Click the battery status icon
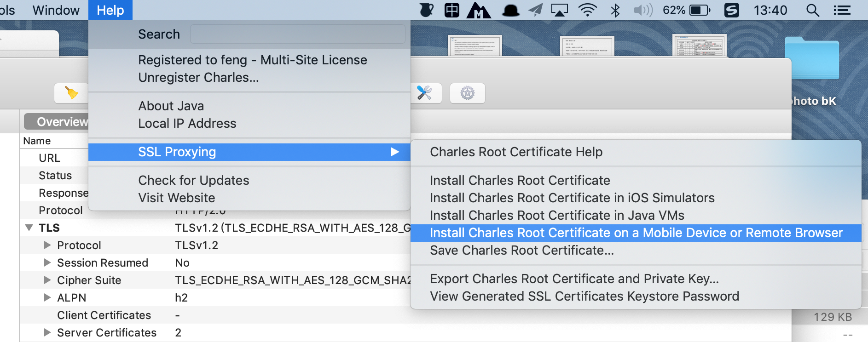868x342 pixels. click(x=700, y=10)
